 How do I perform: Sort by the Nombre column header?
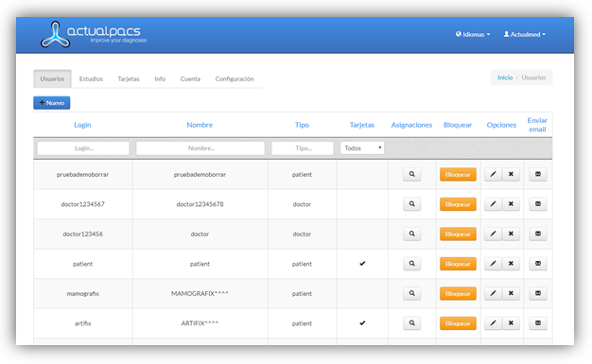click(x=200, y=125)
